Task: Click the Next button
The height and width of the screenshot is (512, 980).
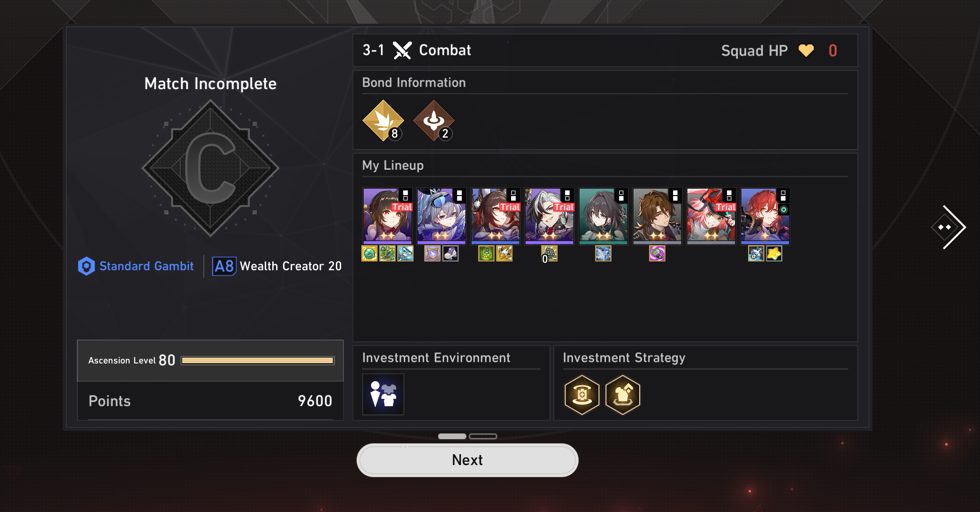Action: 467,460
